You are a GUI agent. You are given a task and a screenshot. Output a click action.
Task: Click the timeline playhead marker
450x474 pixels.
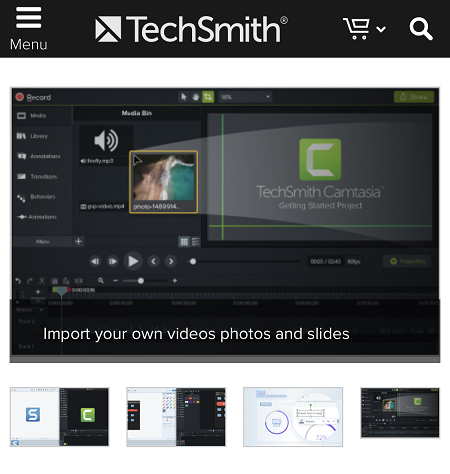(x=61, y=291)
